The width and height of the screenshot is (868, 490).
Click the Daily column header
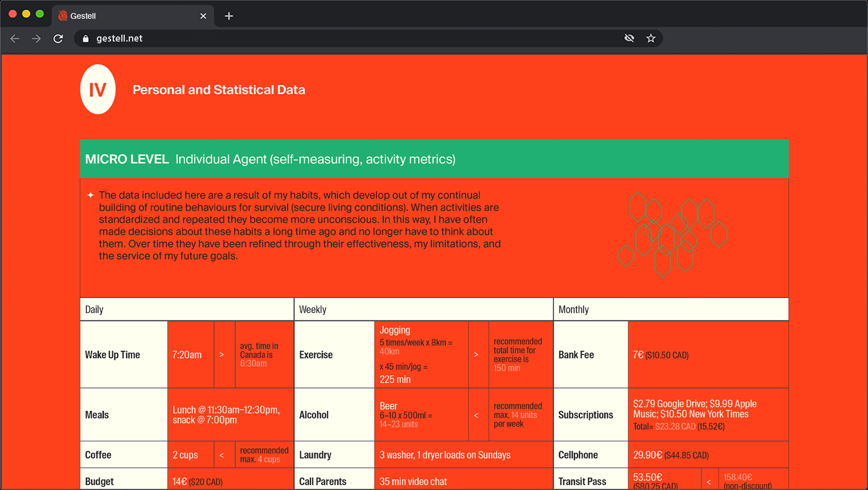point(187,310)
